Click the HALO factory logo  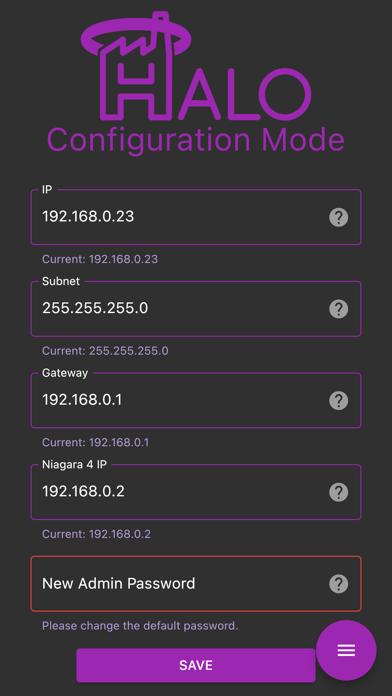196,67
